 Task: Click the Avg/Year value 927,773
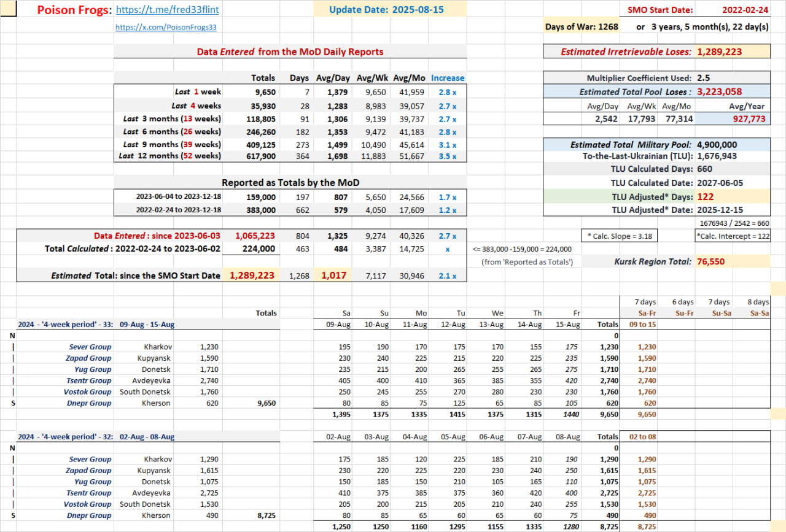coord(749,119)
